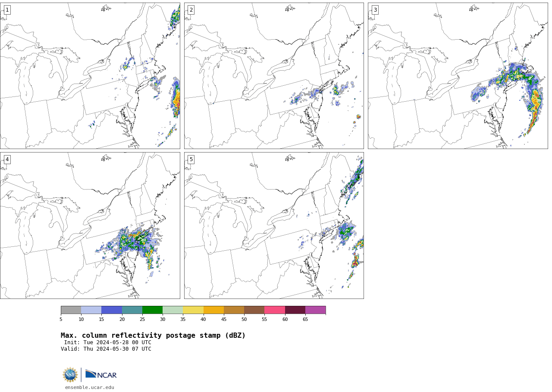The width and height of the screenshot is (552, 392).
Task: Click the member label box numbered 4
Action: 7,159
